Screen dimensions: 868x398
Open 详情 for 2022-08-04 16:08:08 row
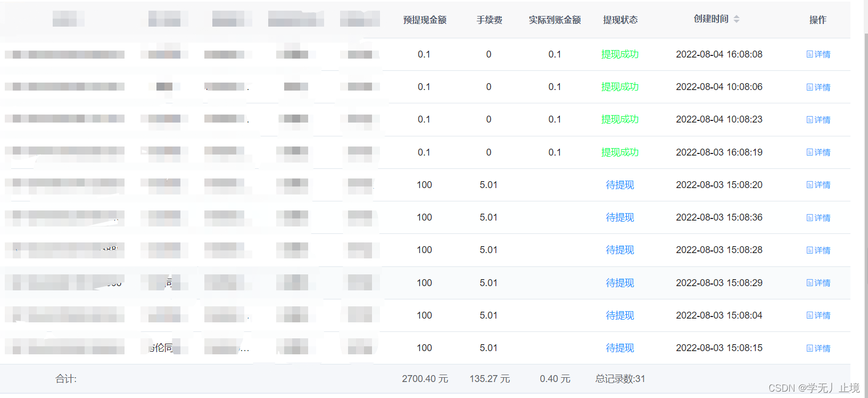[x=819, y=54]
